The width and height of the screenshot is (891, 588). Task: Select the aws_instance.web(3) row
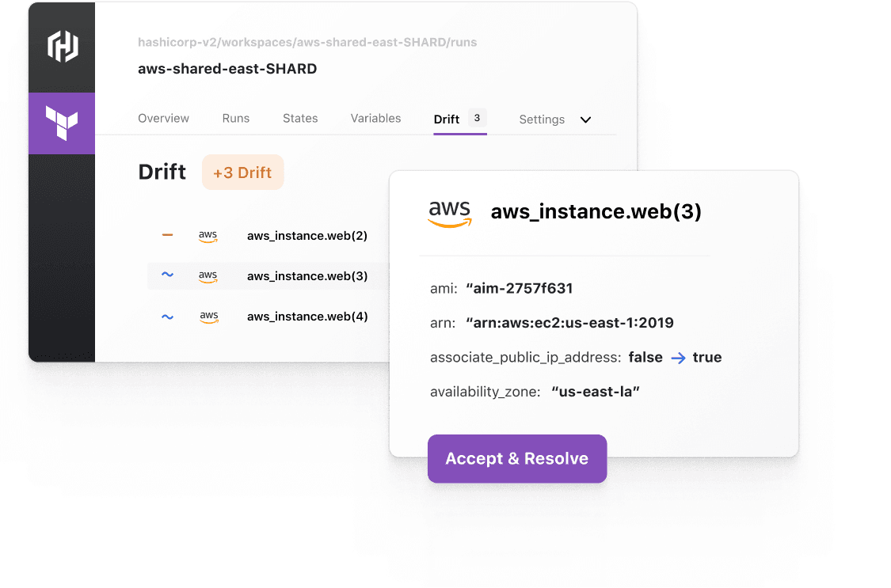pos(307,276)
